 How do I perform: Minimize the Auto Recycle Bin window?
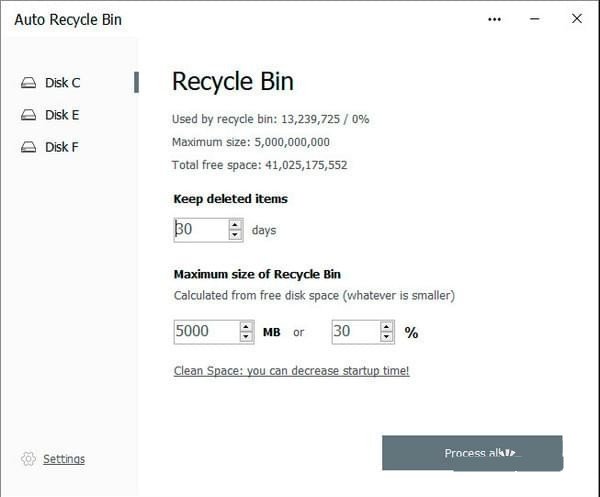536,19
